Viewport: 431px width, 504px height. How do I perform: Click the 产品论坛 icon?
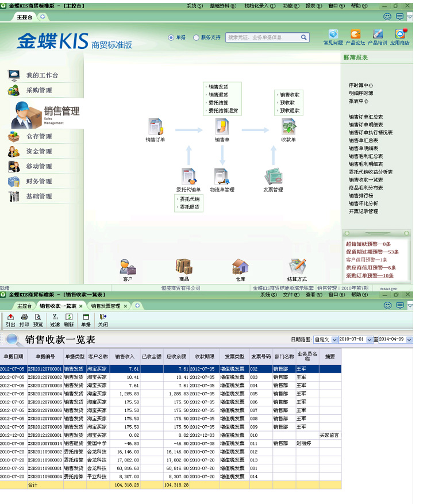click(x=355, y=34)
